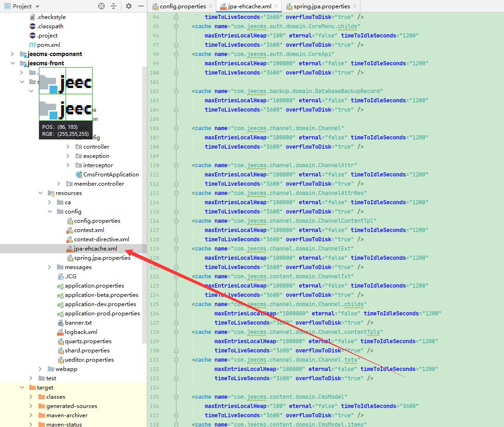Hide the Project panel with minimize icon

(x=139, y=6)
